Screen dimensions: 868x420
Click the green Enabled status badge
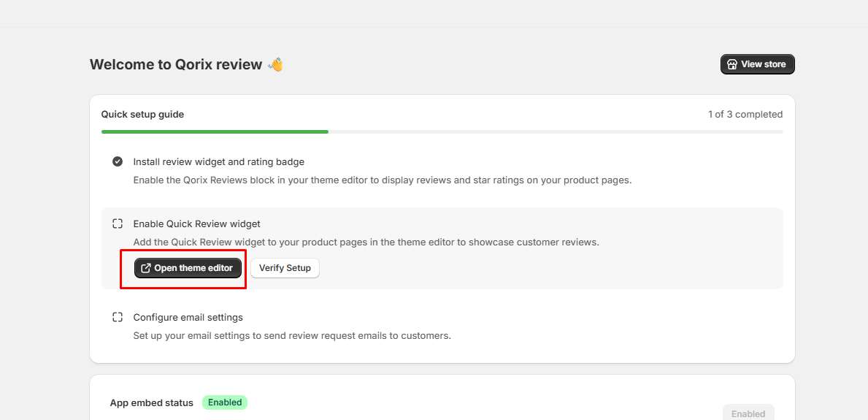(x=225, y=402)
